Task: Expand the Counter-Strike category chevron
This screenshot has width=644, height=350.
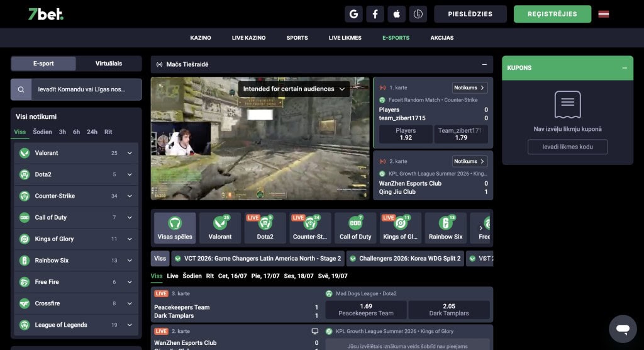Action: [130, 196]
